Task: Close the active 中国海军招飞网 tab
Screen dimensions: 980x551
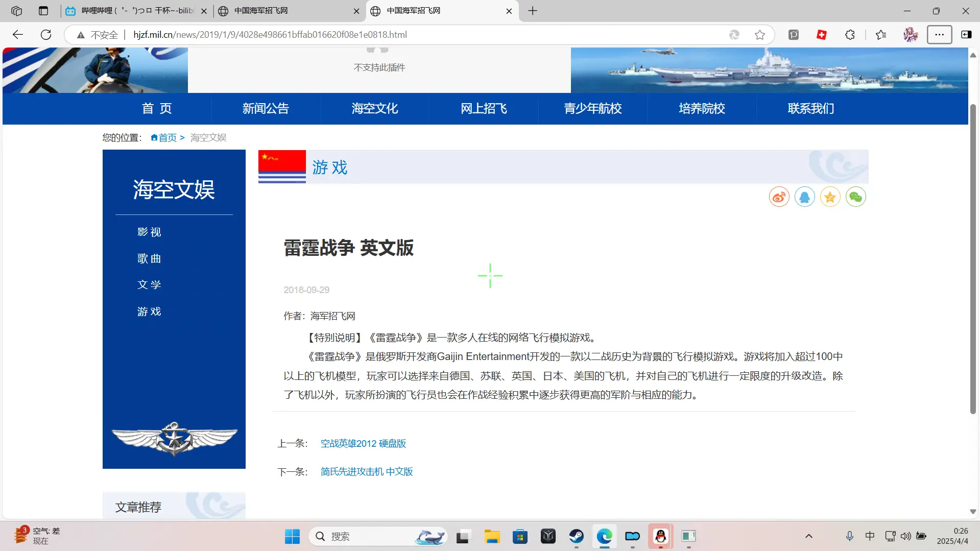Action: [x=509, y=11]
